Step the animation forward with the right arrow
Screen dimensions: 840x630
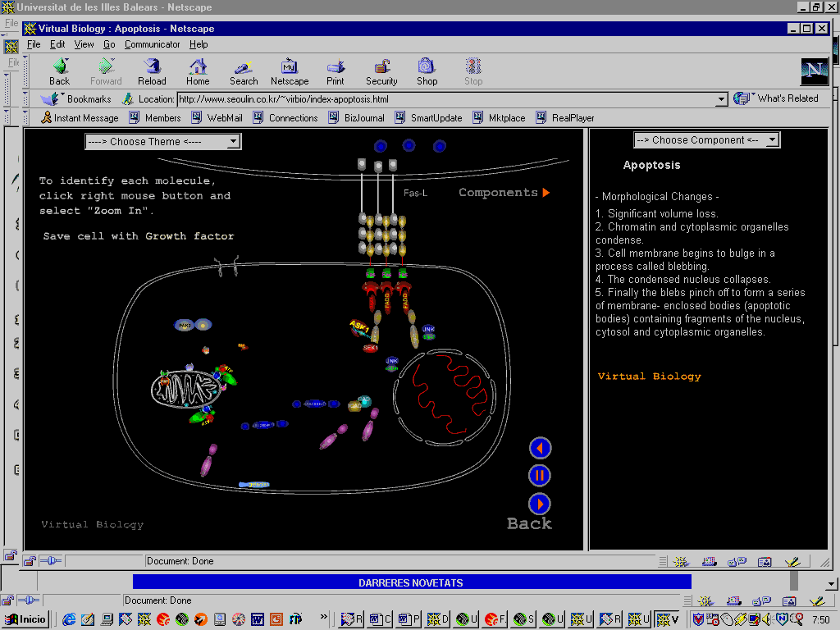(x=540, y=503)
